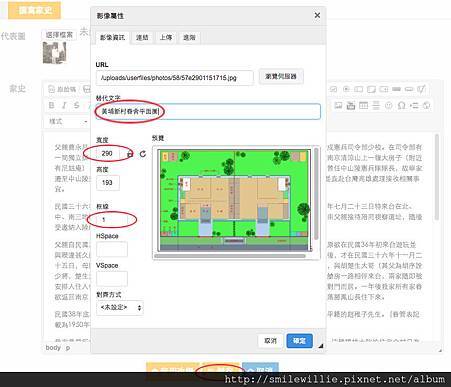Click the reset size icon beside width
This screenshot has height=387, width=451.
coord(143,154)
